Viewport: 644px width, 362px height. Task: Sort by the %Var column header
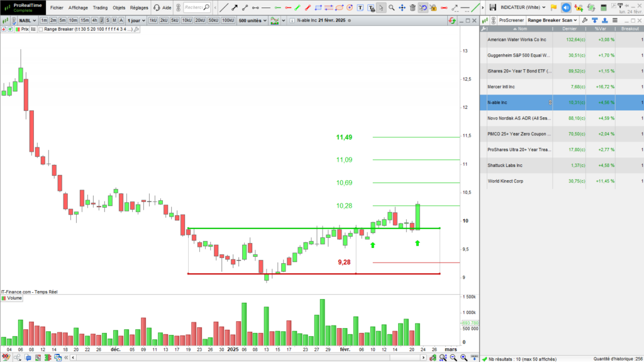pos(601,29)
